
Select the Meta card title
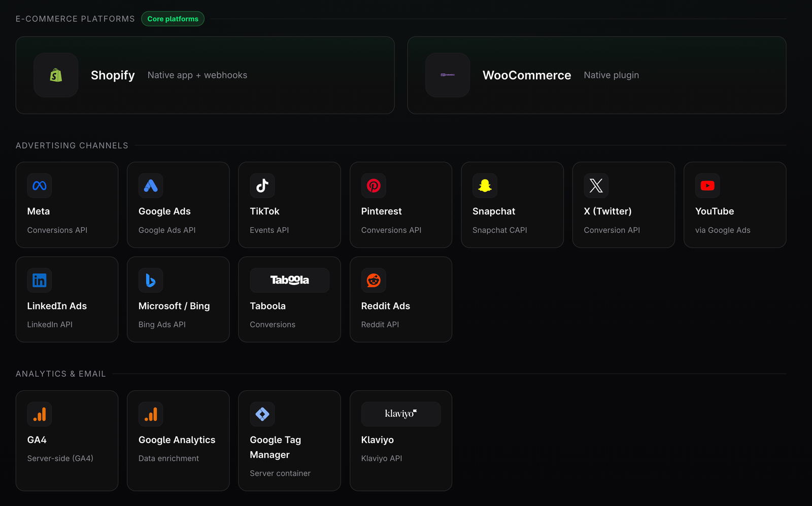pos(39,211)
